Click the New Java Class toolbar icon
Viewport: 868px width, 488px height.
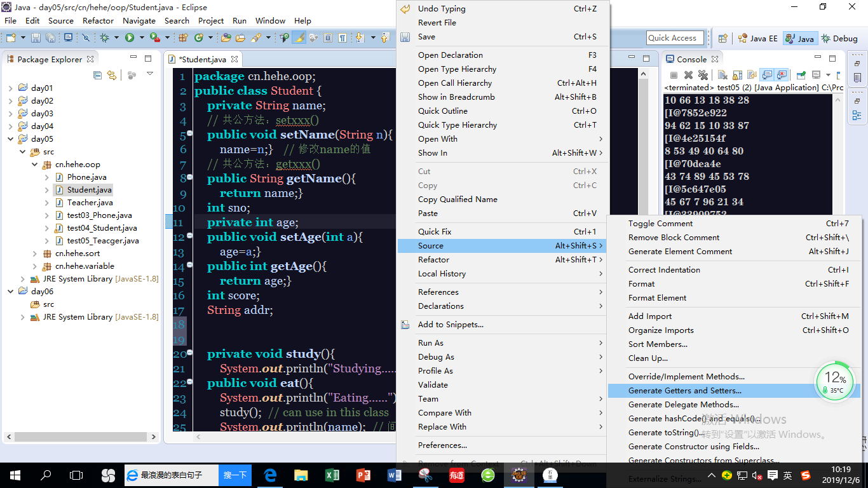click(x=198, y=38)
